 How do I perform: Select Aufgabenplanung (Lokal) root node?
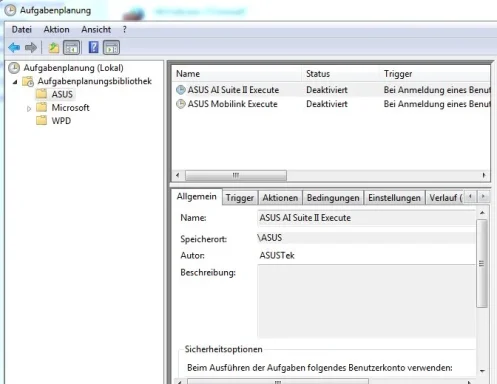73,68
